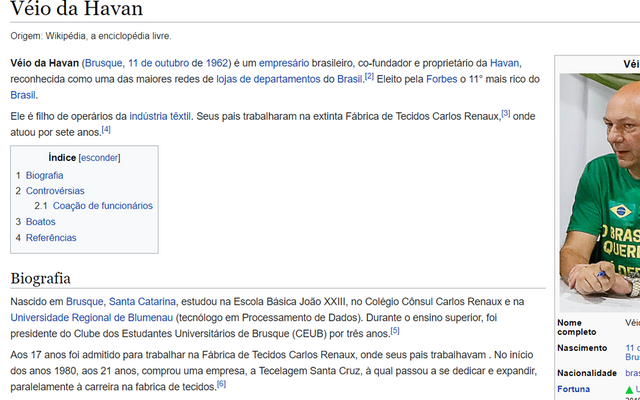Jump to footnote reference [5]
Screen dimensions: 640x400
(x=395, y=331)
